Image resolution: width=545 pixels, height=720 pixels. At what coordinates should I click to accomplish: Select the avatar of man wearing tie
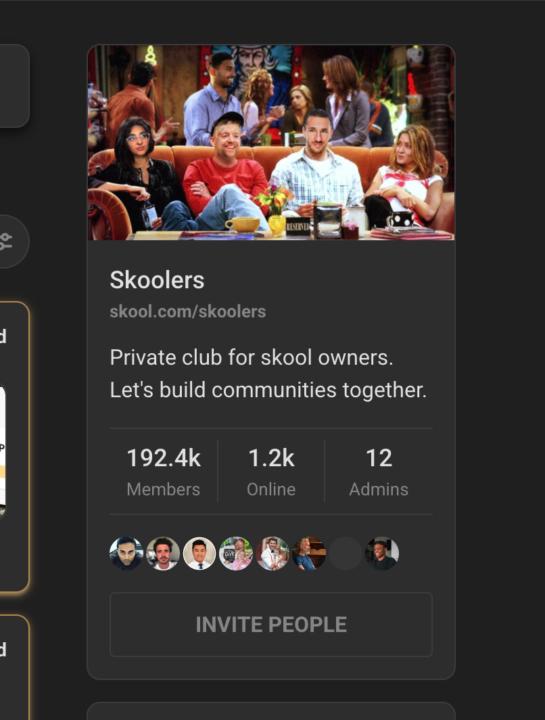199,553
